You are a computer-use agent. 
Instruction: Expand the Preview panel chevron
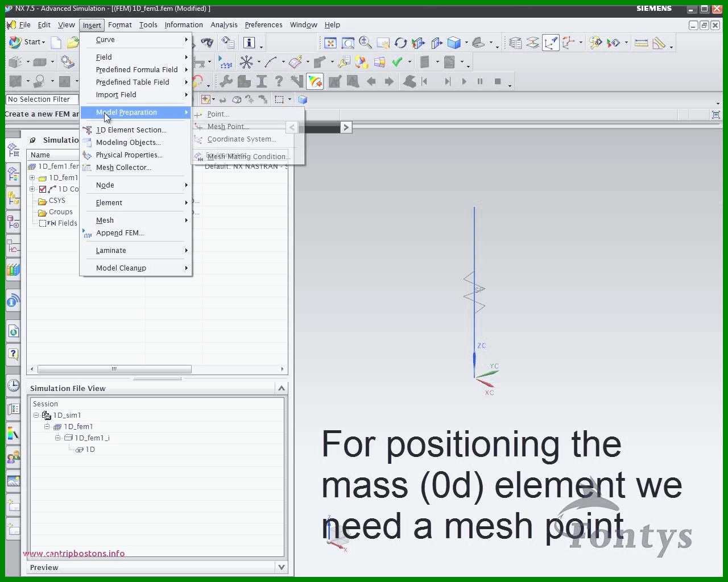click(x=281, y=567)
